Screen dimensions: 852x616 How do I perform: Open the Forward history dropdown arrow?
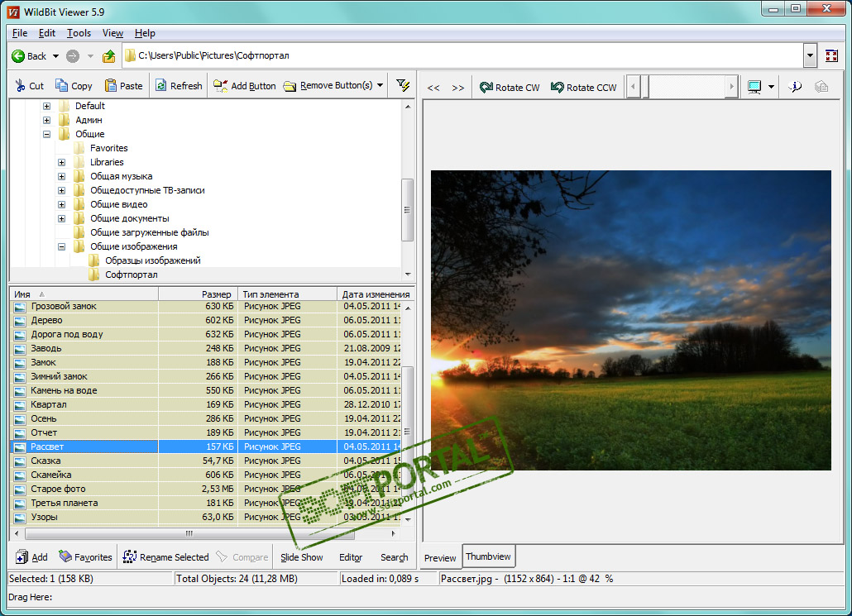tap(90, 56)
